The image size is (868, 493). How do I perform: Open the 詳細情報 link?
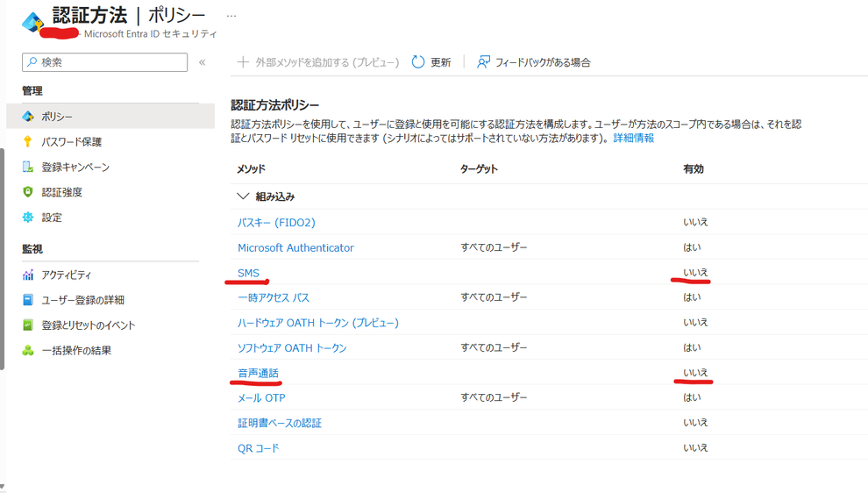coord(633,138)
